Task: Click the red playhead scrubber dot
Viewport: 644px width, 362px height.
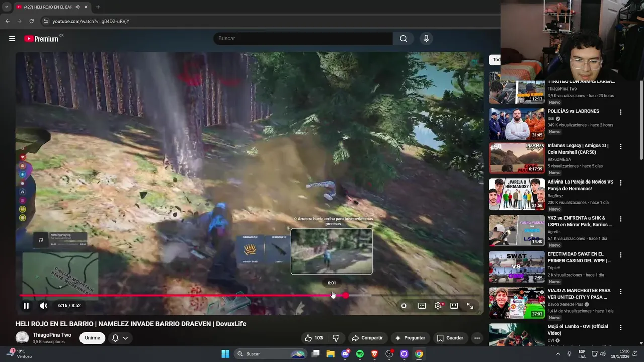Action: coord(346,295)
